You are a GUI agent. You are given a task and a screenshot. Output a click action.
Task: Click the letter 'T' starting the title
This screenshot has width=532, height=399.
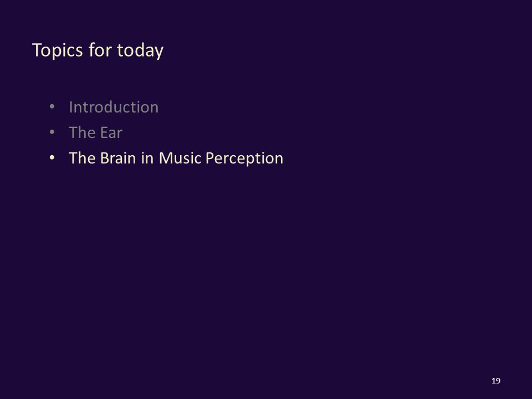click(37, 50)
